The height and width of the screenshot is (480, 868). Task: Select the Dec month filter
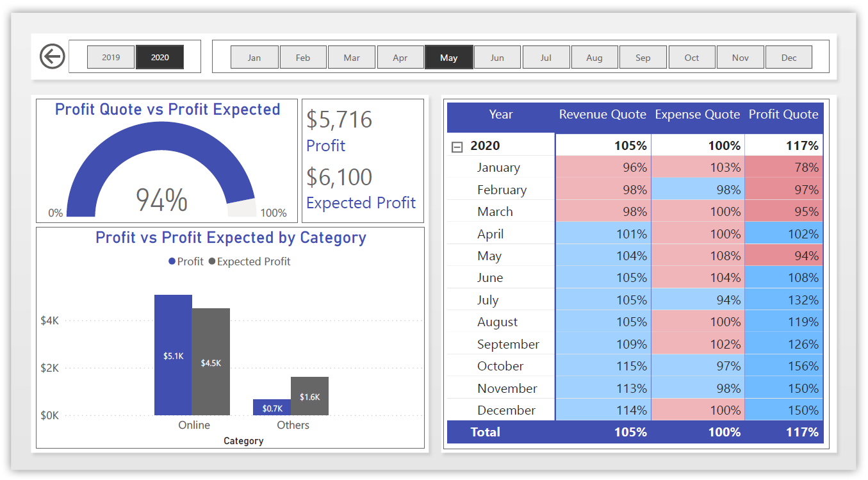click(789, 56)
